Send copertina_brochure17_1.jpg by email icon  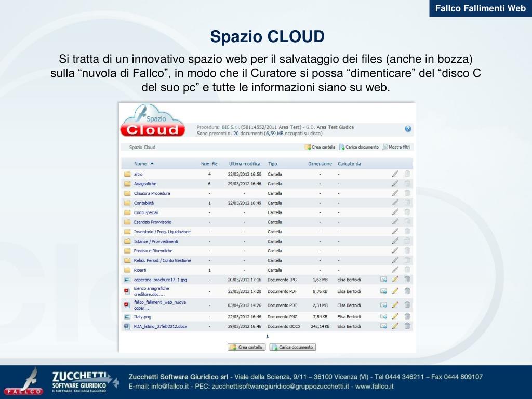(x=383, y=279)
